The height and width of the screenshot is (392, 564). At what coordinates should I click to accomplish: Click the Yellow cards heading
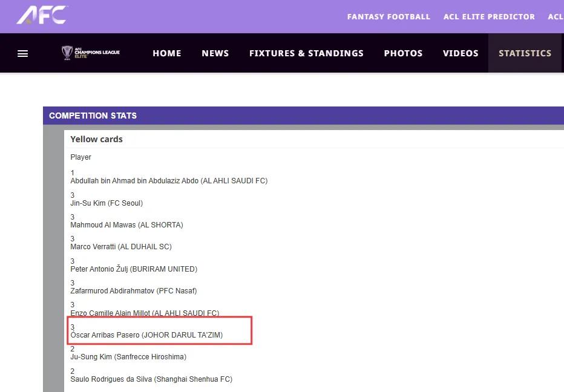[x=96, y=139]
